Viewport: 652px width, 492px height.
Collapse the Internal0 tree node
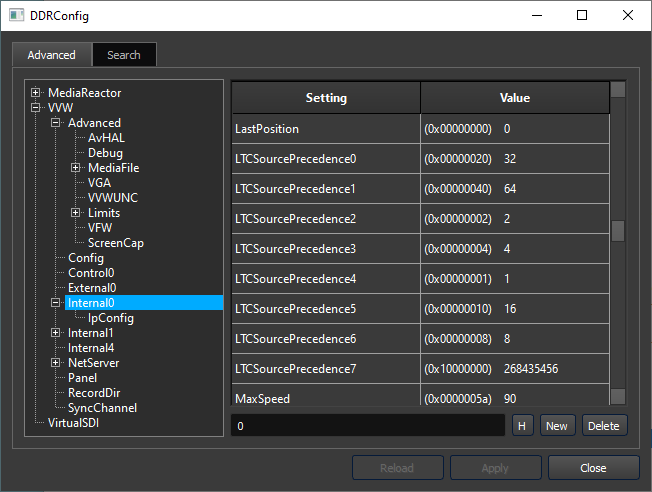[55, 302]
